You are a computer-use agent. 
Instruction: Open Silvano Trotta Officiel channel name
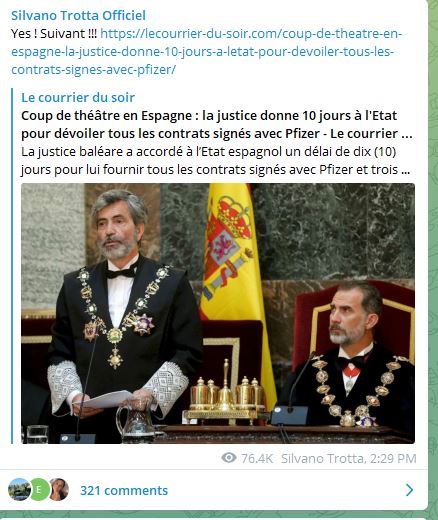pyautogui.click(x=78, y=15)
